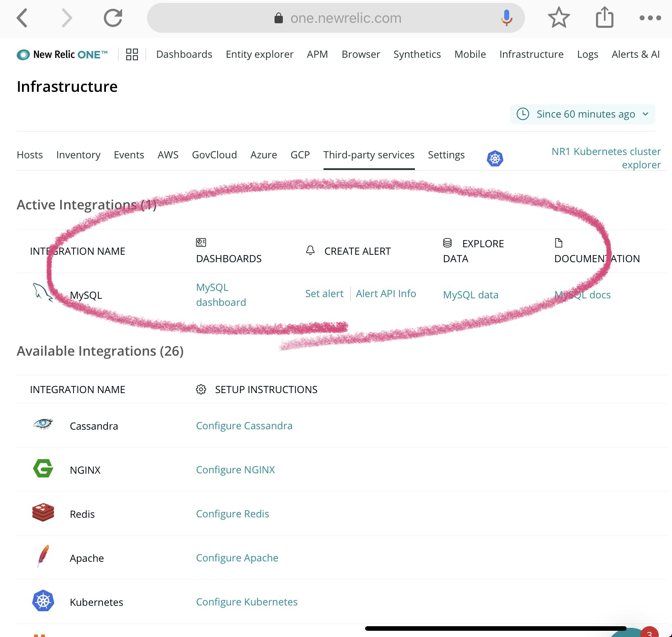Click Configure Kubernetes link
The width and height of the screenshot is (672, 637).
247,602
